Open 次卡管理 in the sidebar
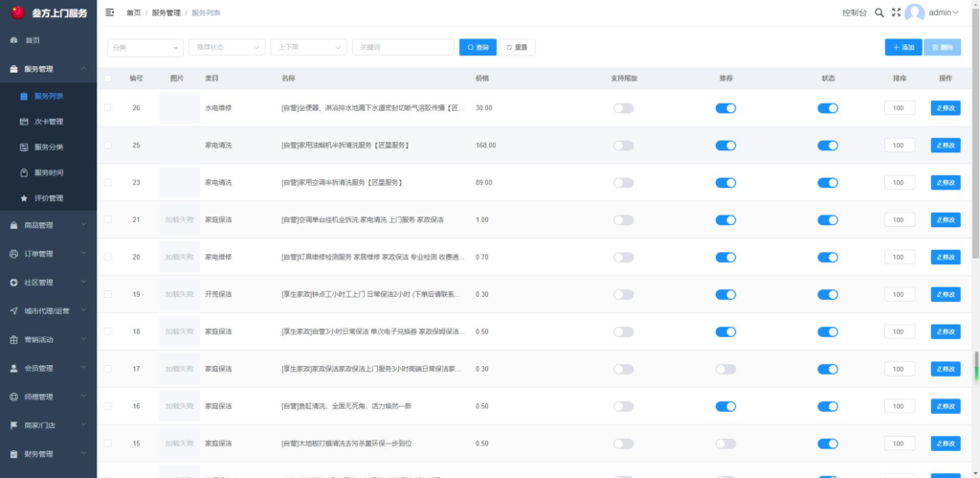Viewport: 980px width, 478px height. (x=48, y=122)
